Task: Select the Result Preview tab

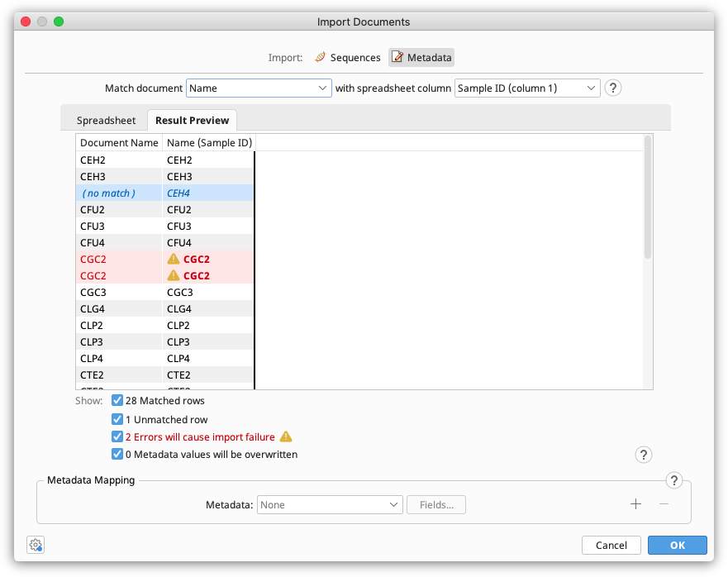Action: pyautogui.click(x=193, y=121)
